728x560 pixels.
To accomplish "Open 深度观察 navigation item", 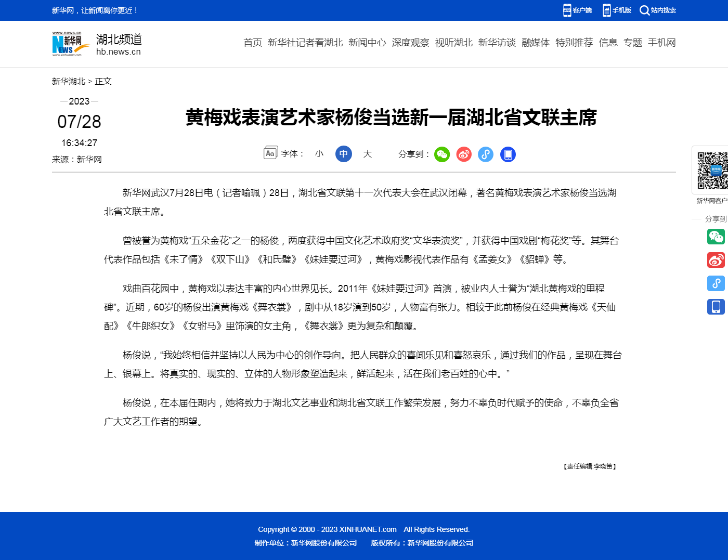I will pyautogui.click(x=410, y=43).
